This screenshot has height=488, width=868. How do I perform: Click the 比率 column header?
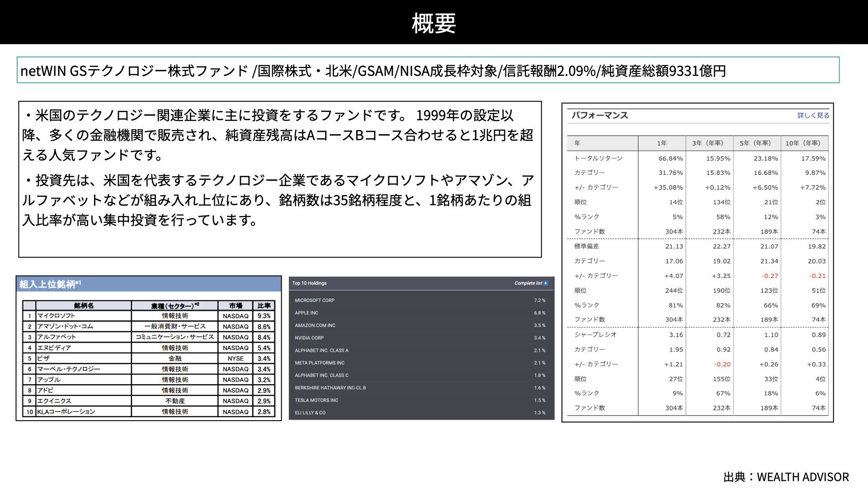[264, 305]
